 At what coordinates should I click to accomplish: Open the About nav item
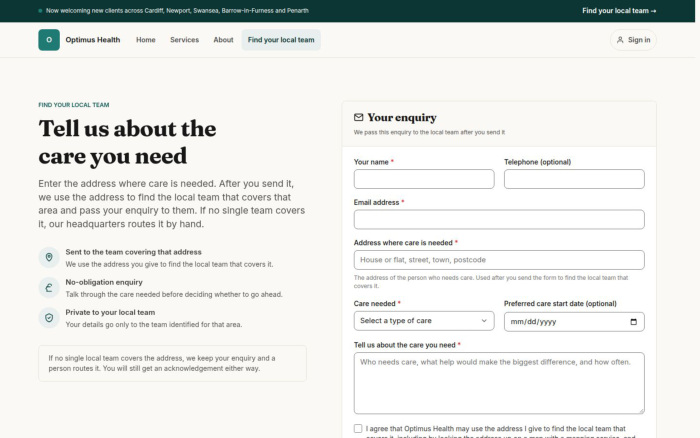(x=223, y=40)
